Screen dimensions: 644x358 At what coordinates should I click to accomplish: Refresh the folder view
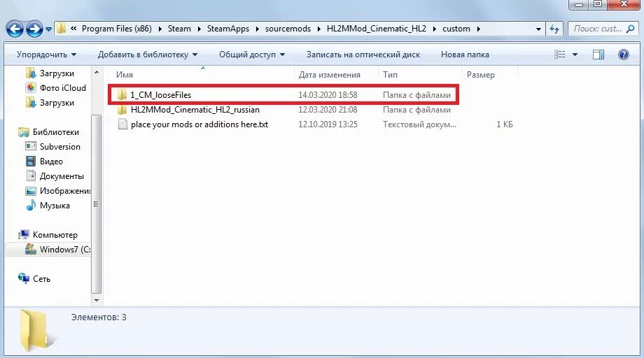click(554, 29)
